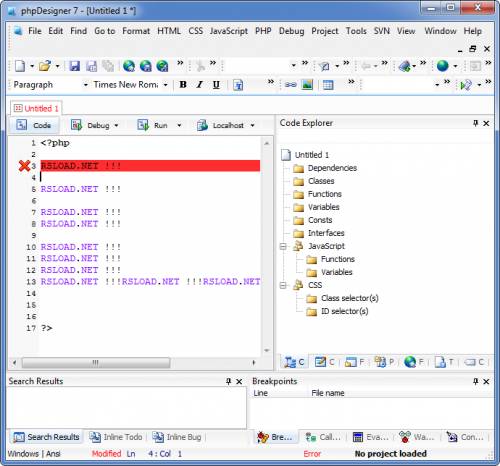Click the run script arrow icon in toolbar

[466, 85]
